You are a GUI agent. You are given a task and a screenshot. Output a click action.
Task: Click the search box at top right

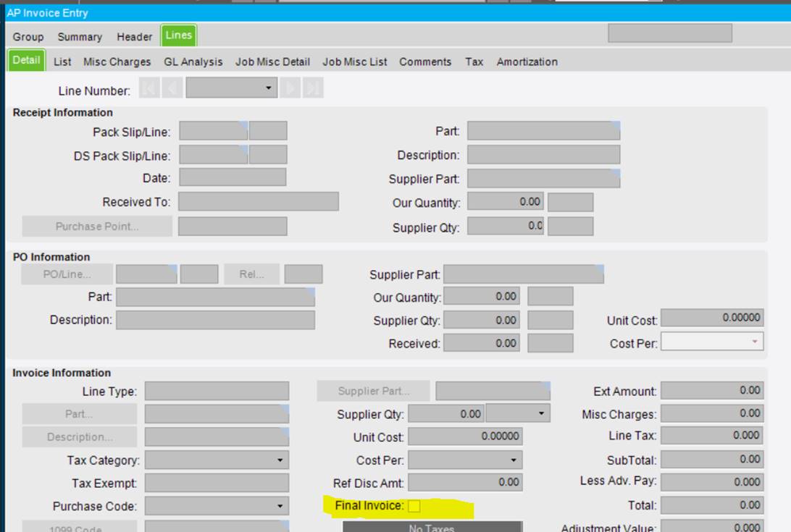point(670,33)
